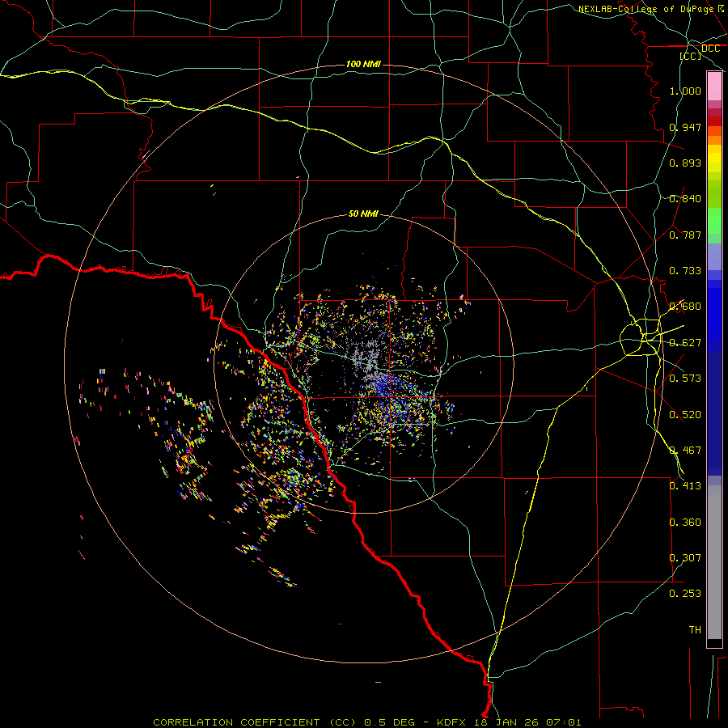Pick the dark navy color bar segment

point(714,413)
